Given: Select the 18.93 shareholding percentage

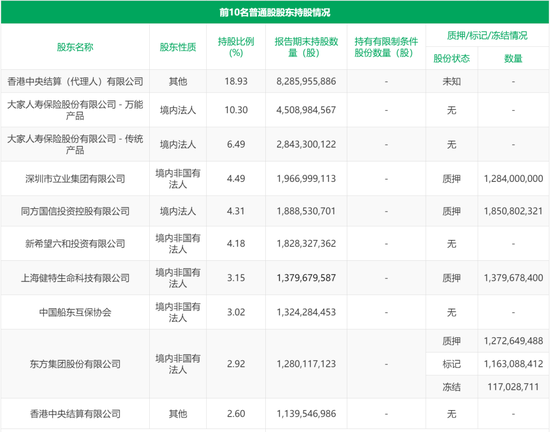Looking at the screenshot, I should click(x=236, y=81).
